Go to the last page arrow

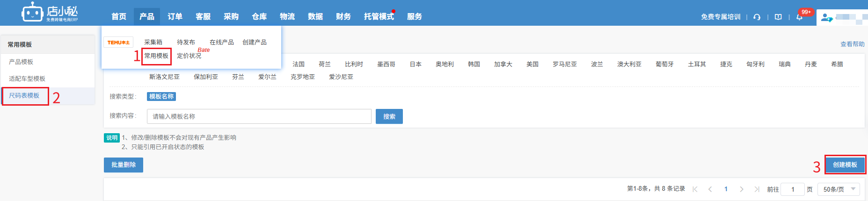[757, 189]
